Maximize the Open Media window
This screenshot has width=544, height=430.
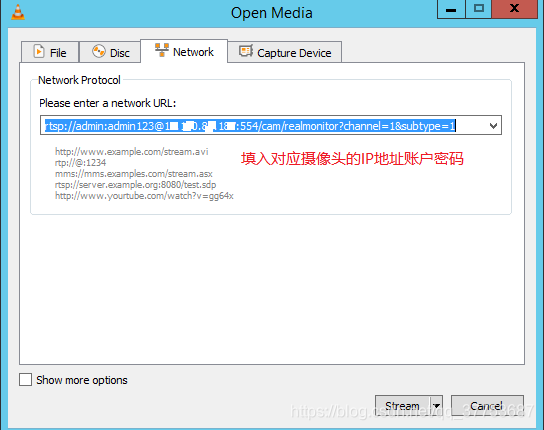coord(479,9)
